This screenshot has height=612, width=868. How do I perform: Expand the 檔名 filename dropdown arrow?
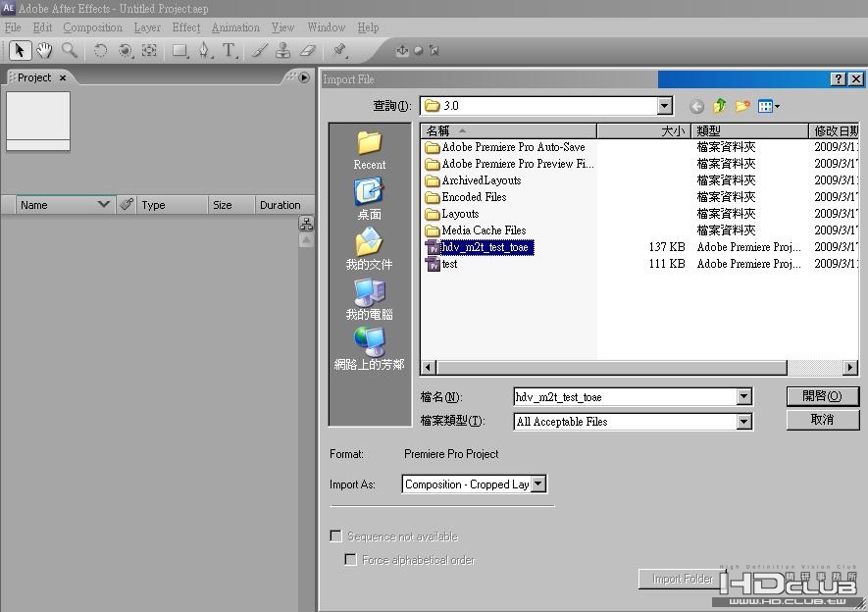pos(744,396)
